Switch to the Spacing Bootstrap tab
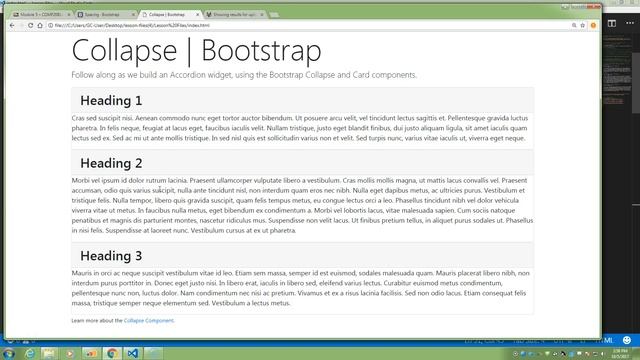The width and height of the screenshot is (640, 360). click(105, 15)
